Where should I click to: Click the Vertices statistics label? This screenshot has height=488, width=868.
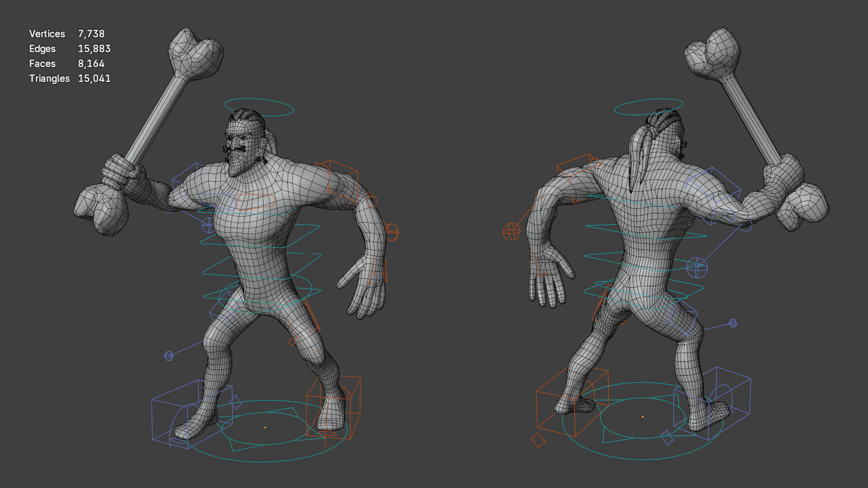(x=47, y=34)
